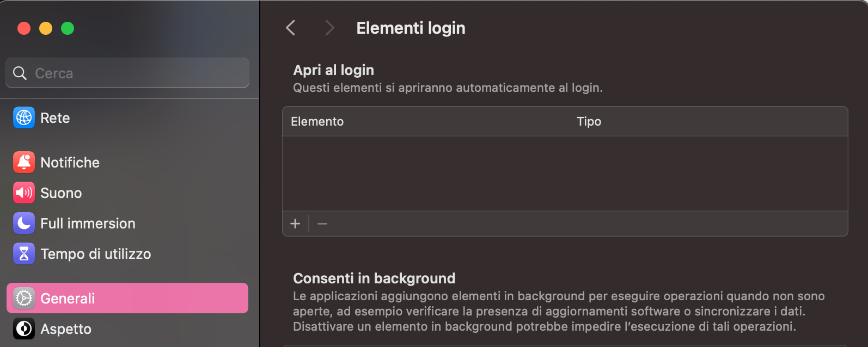Viewport: 868px width, 347px height.
Task: Open the Rete settings pane
Action: [x=54, y=117]
